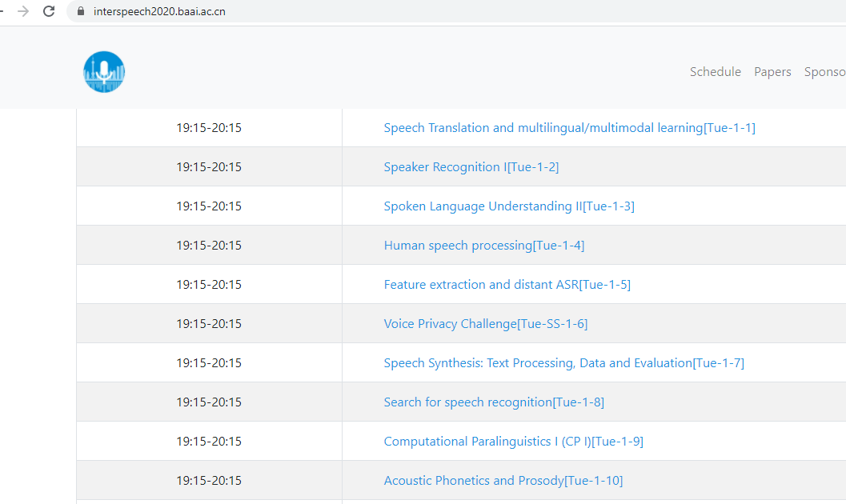
Task: Open the Schedule menu item
Action: (715, 71)
